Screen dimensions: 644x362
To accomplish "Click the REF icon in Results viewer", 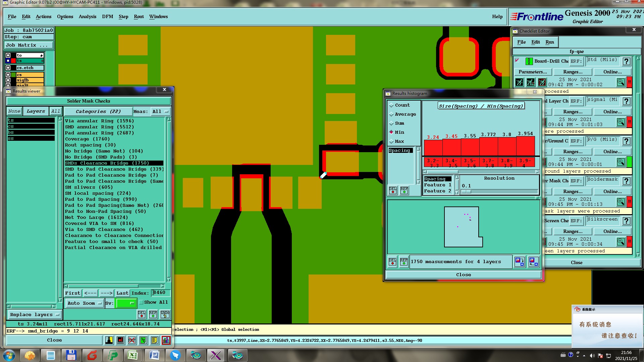I will (x=153, y=314).
